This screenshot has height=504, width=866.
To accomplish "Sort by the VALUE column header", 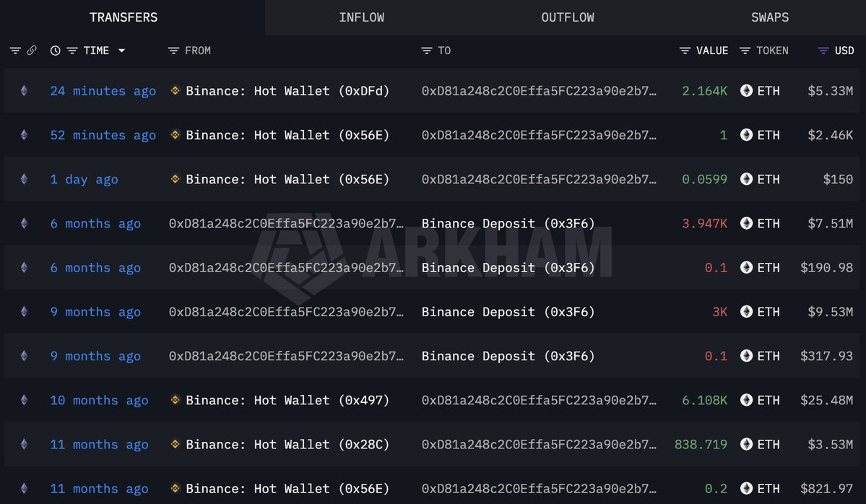I will (712, 51).
